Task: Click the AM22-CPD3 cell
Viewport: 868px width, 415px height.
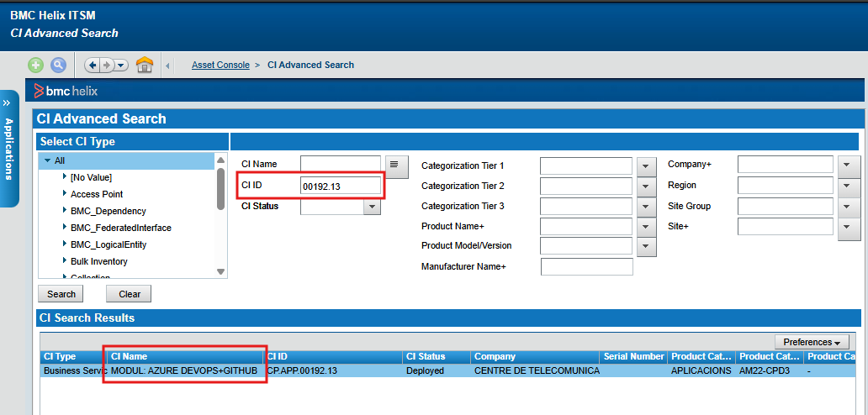Action: 770,370
